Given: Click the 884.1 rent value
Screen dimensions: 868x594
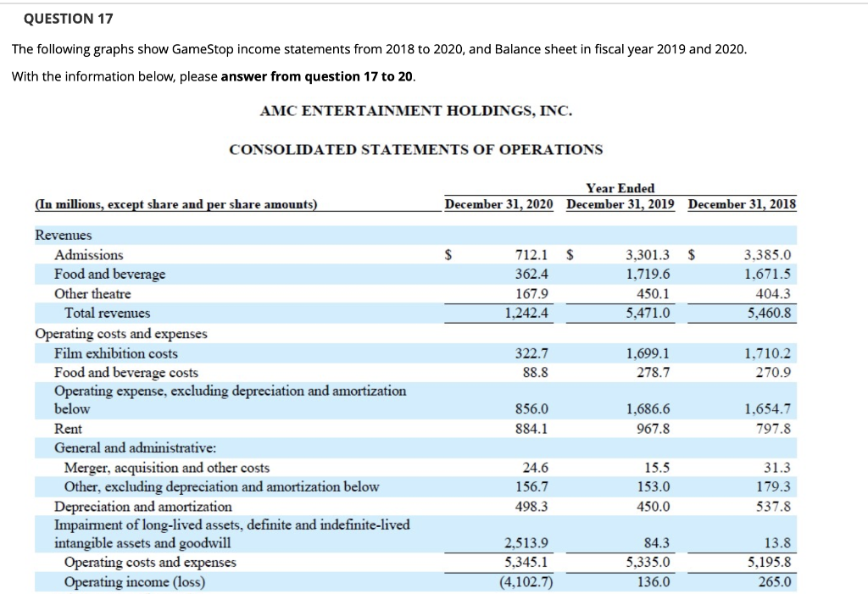Looking at the screenshot, I should (531, 429).
